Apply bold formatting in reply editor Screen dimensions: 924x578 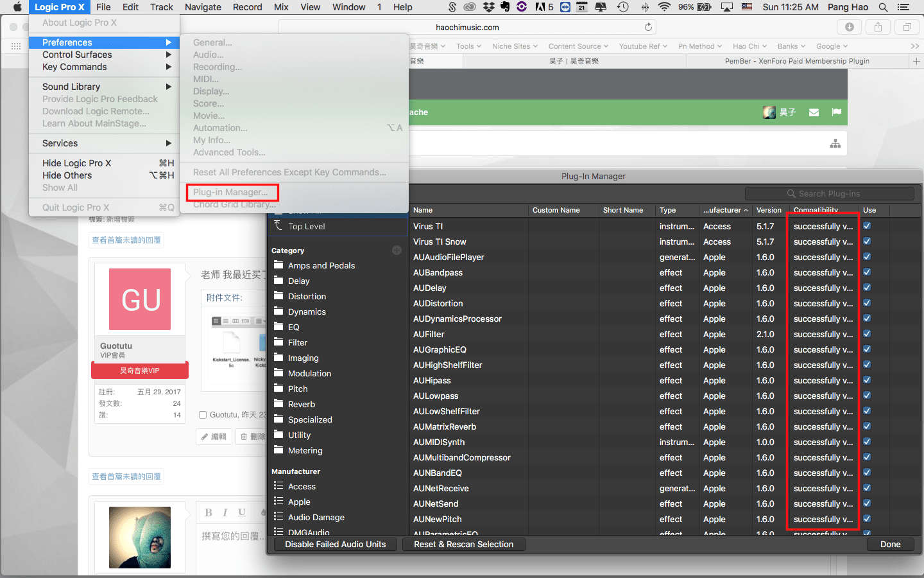(208, 512)
